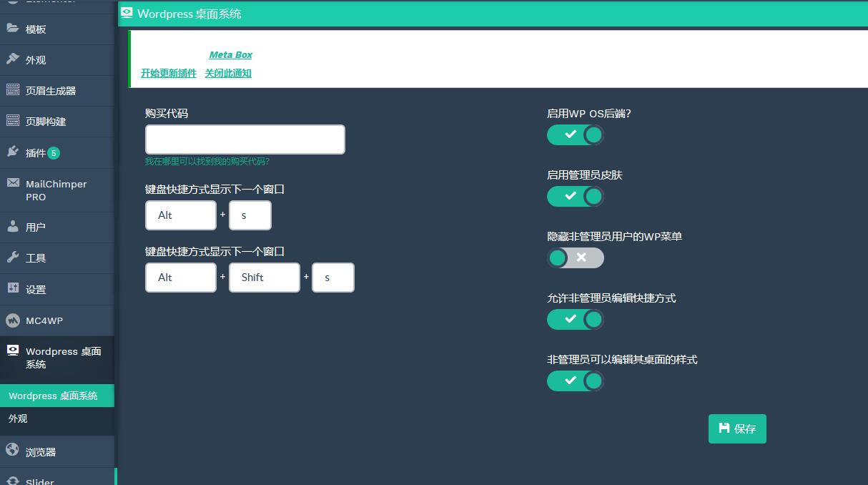Viewport: 868px width, 485px height.
Task: Open the 页脚构建 menu
Action: [57, 122]
